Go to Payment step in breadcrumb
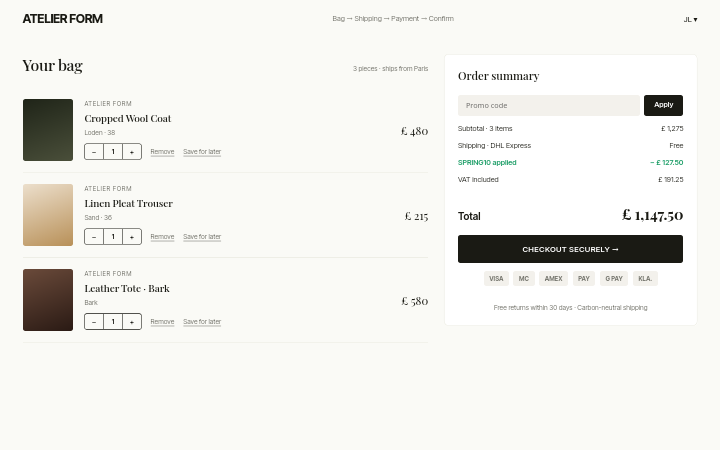This screenshot has width=720, height=450. pyautogui.click(x=405, y=18)
